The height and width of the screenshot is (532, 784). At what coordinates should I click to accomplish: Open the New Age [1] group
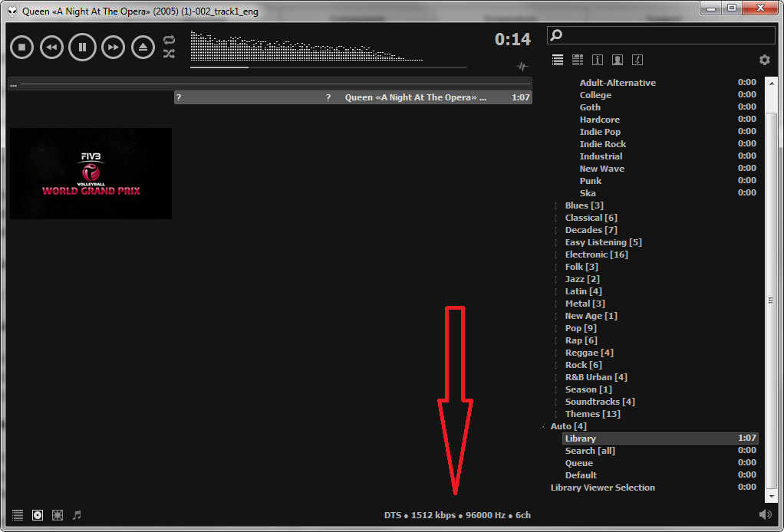pos(591,316)
